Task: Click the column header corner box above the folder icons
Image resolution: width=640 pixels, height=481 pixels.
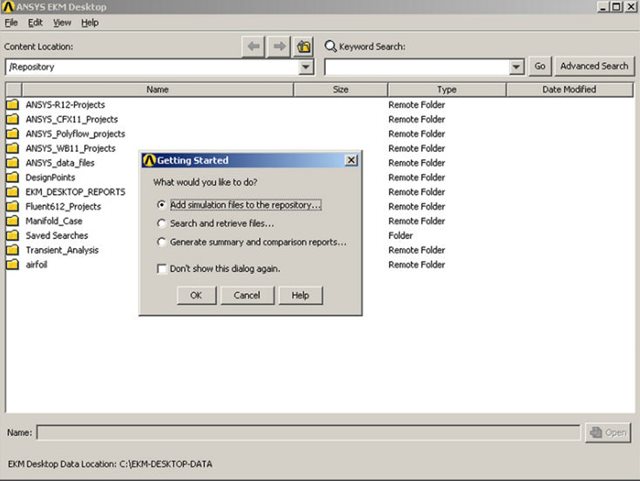Action: click(x=14, y=89)
